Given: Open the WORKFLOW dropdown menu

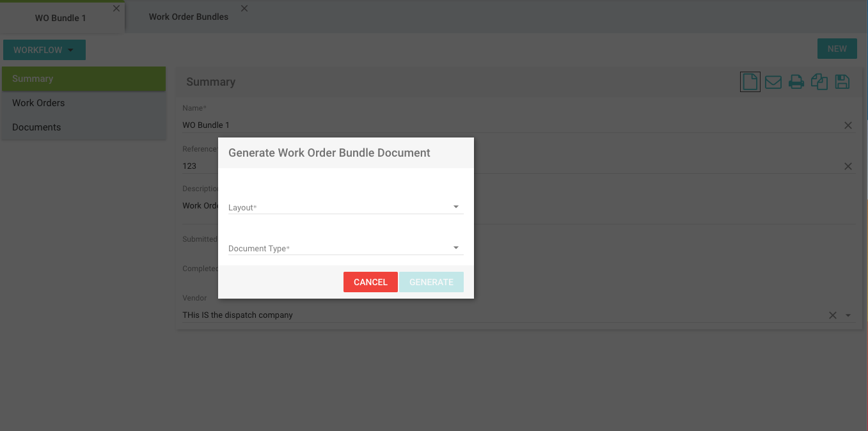Looking at the screenshot, I should point(44,50).
